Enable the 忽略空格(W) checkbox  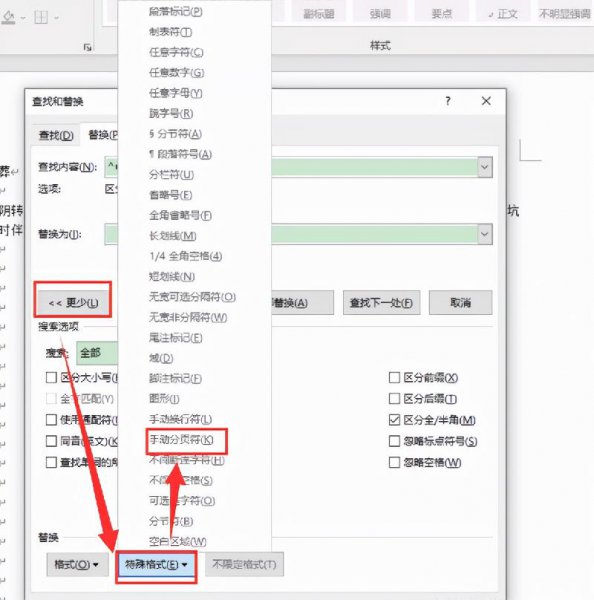coord(394,462)
